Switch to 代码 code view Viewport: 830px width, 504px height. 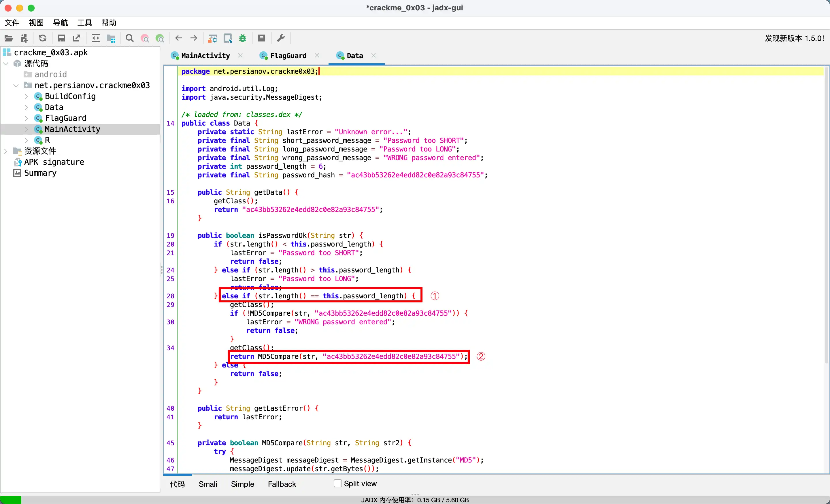pos(177,484)
